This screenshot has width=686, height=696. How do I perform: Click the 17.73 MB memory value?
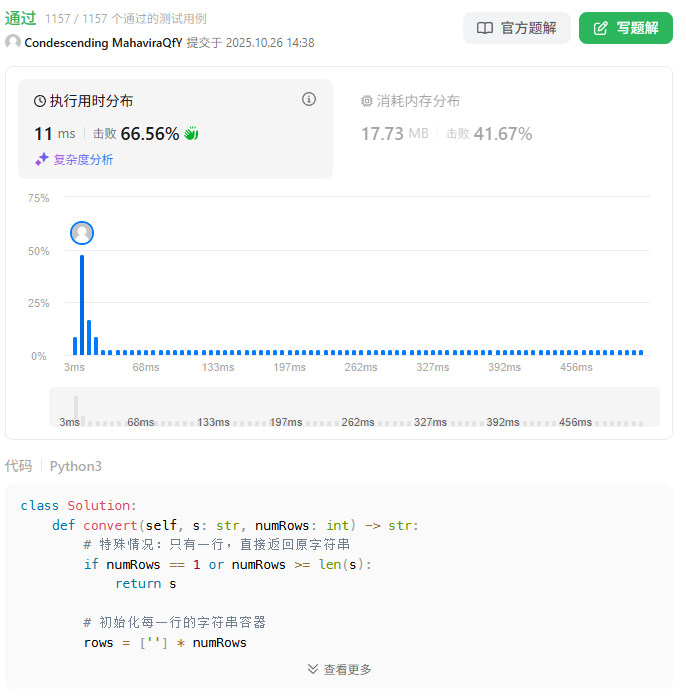coord(394,134)
